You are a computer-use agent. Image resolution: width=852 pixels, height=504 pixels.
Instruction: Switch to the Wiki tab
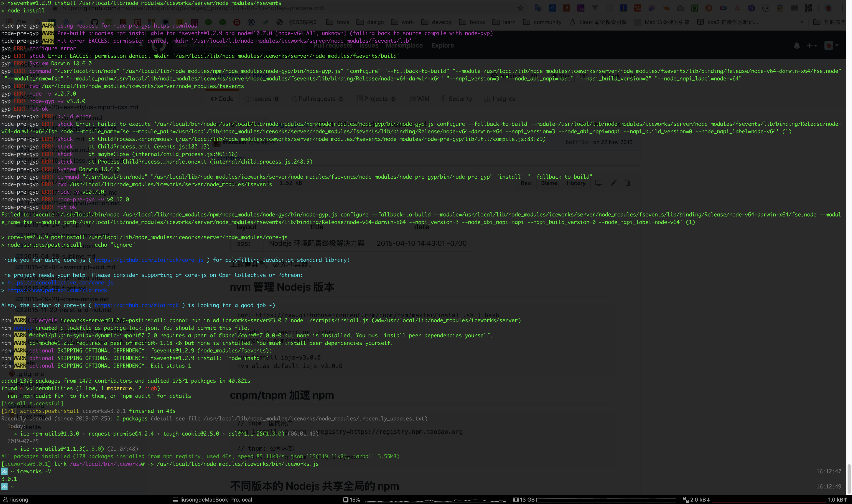coord(419,99)
